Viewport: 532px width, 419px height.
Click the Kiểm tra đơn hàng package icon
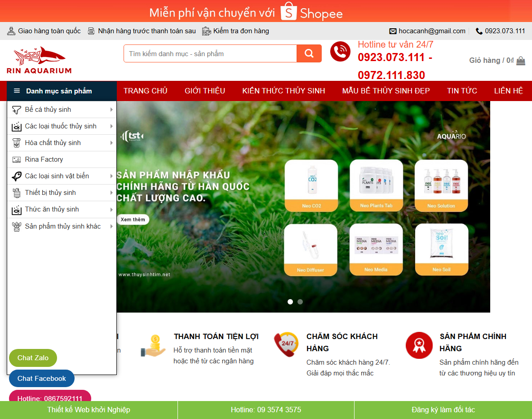[206, 31]
